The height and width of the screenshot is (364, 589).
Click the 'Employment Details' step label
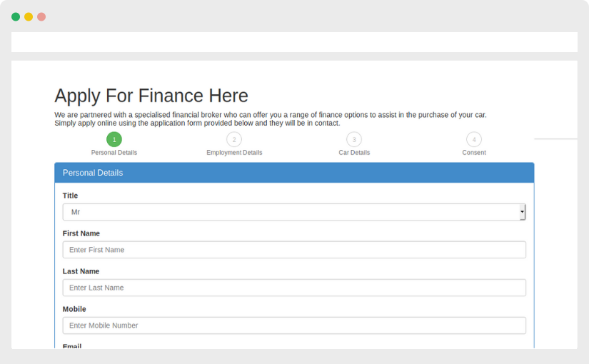(x=234, y=153)
